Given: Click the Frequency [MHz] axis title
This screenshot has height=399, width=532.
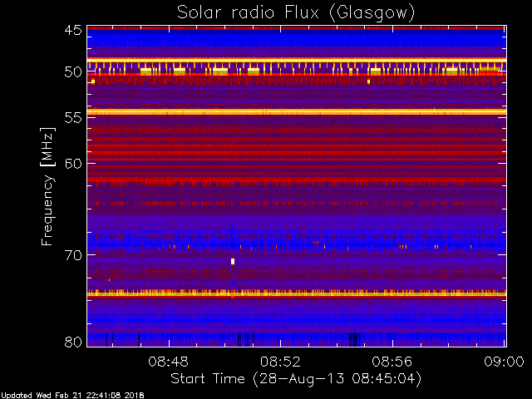Looking at the screenshot, I should click(48, 186).
